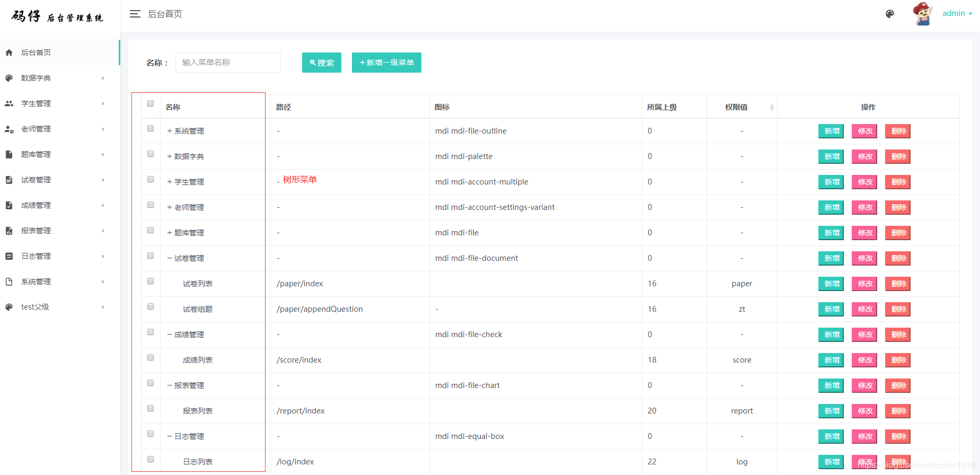Click the file-check icon next to 成绩管理
980x475 pixels.
point(9,205)
